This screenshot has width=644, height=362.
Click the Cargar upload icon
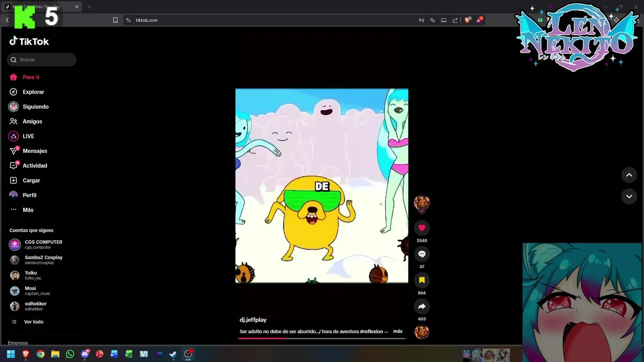14,180
